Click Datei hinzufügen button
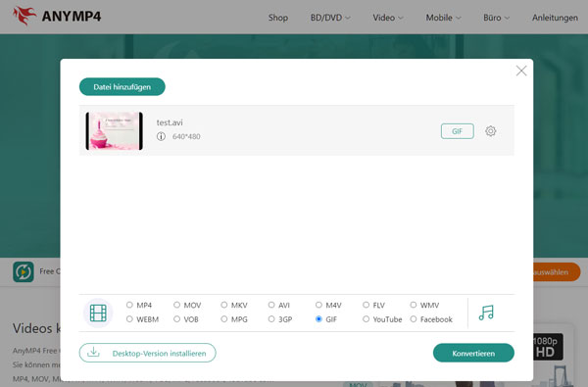 pyautogui.click(x=122, y=86)
